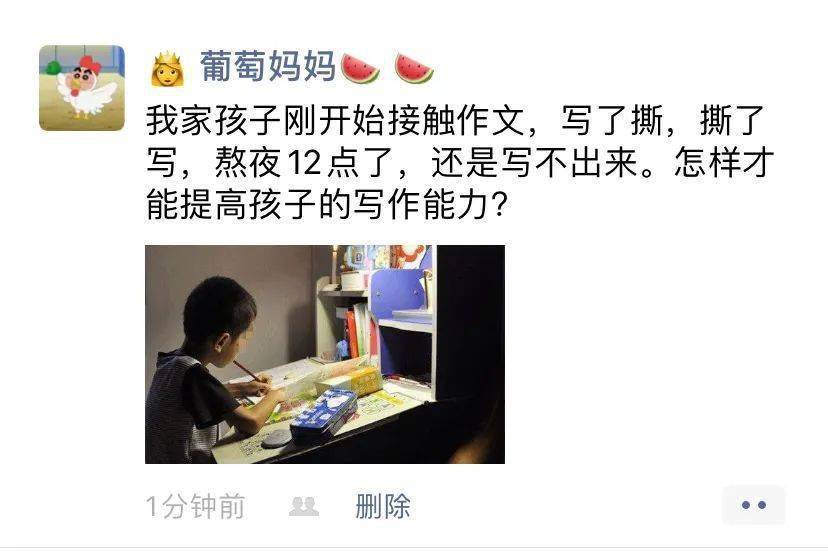Select the text line starting 我家孩子刚开始接触作文
828x552 pixels.
coord(456,121)
